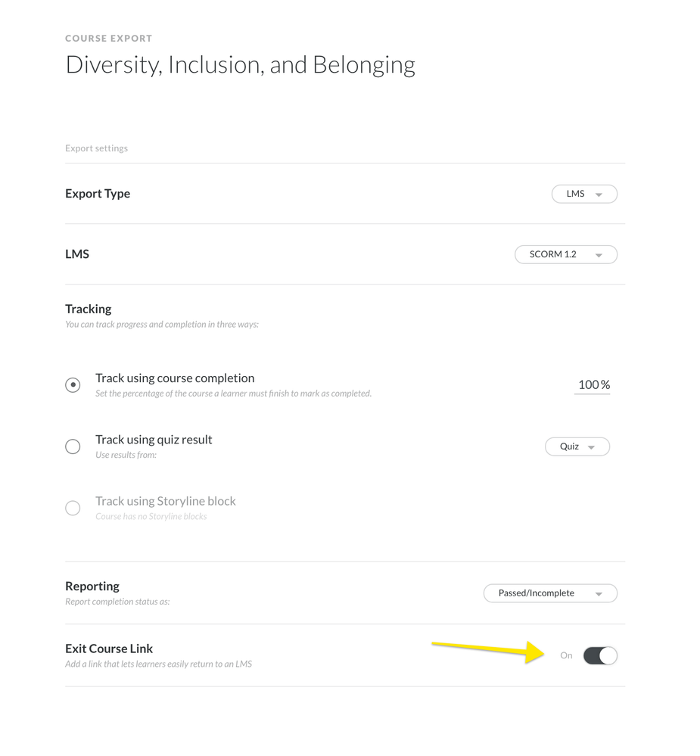
Task: Click the "Export settings" section label
Action: point(96,148)
